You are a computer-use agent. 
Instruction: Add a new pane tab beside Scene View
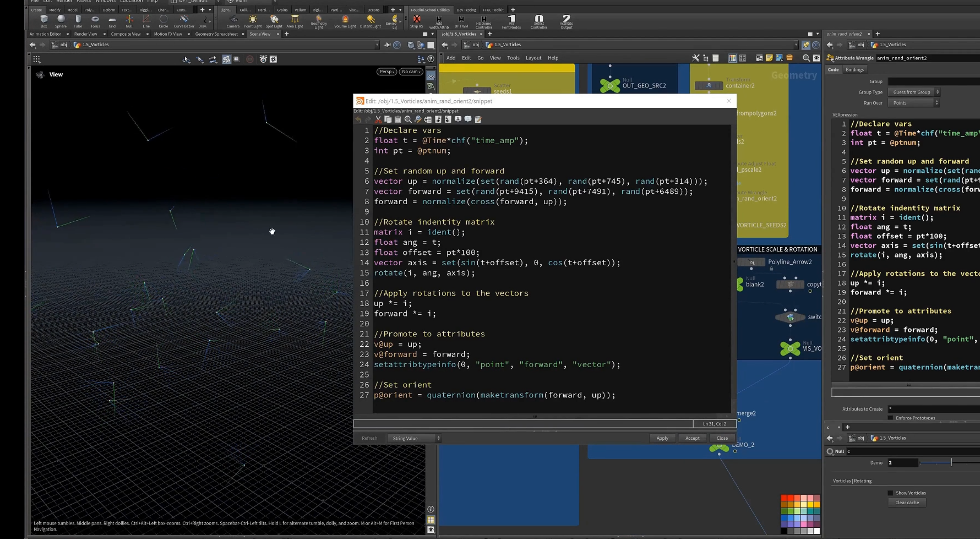click(x=287, y=34)
